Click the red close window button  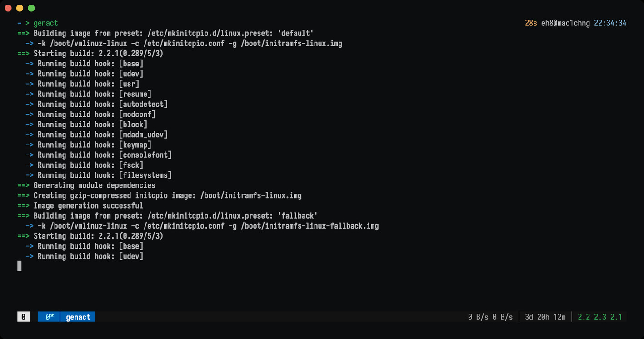point(8,8)
